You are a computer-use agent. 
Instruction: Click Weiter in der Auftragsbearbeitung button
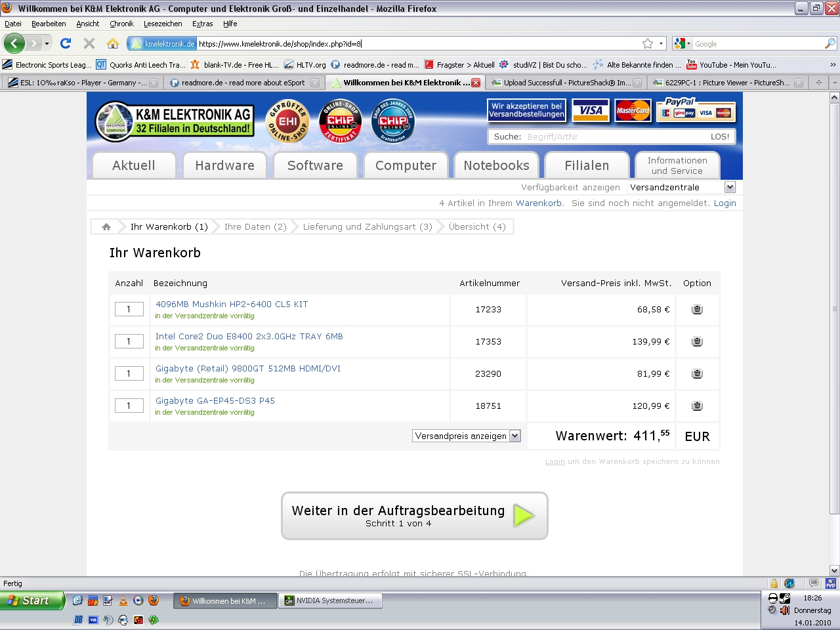[x=415, y=516]
